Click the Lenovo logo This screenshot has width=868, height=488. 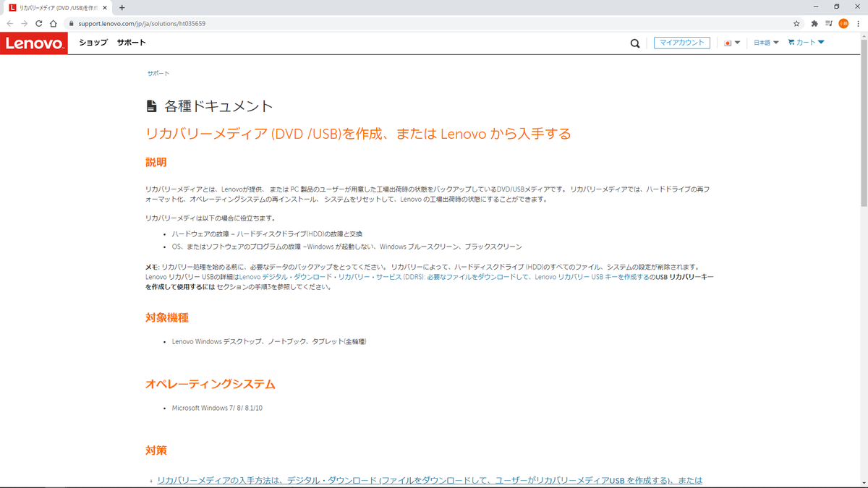point(34,43)
